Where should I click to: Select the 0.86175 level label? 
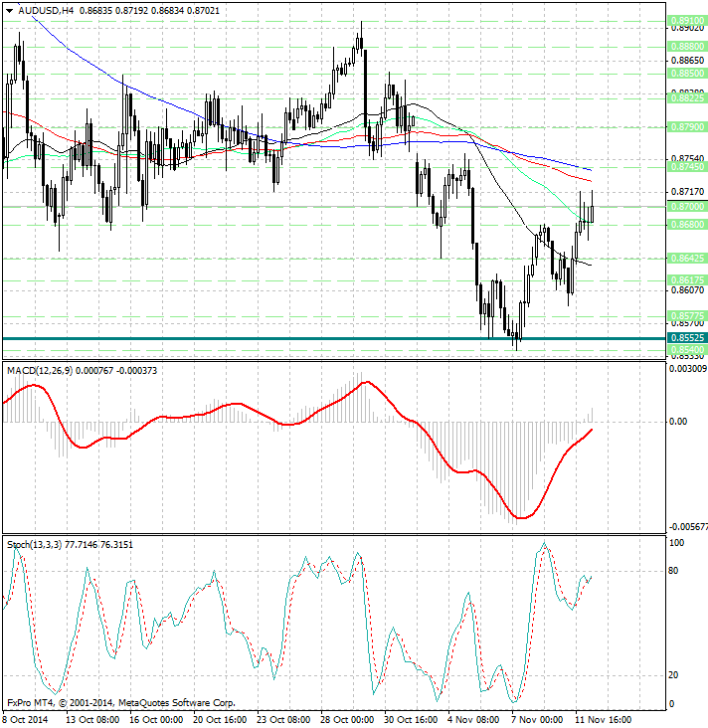pos(687,280)
